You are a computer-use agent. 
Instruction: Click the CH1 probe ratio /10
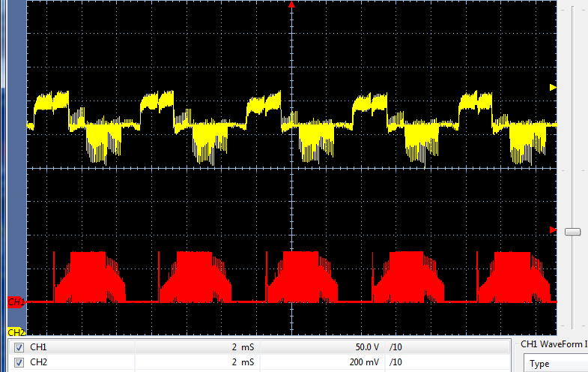pos(395,347)
